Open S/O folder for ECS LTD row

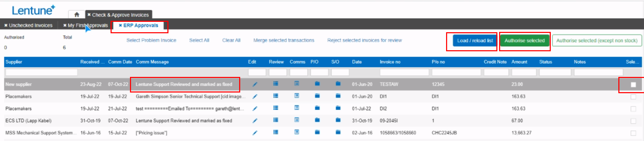[338, 120]
